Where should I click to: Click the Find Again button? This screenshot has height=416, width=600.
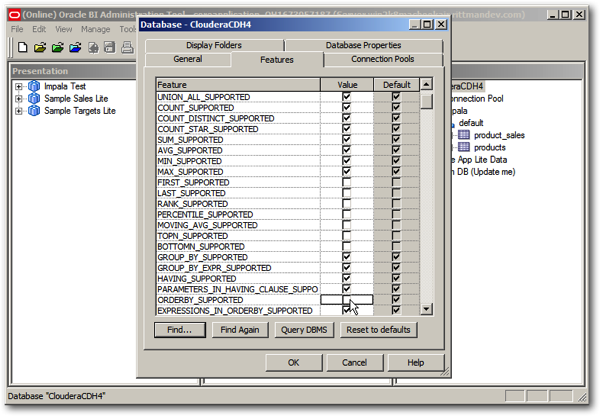pyautogui.click(x=240, y=330)
